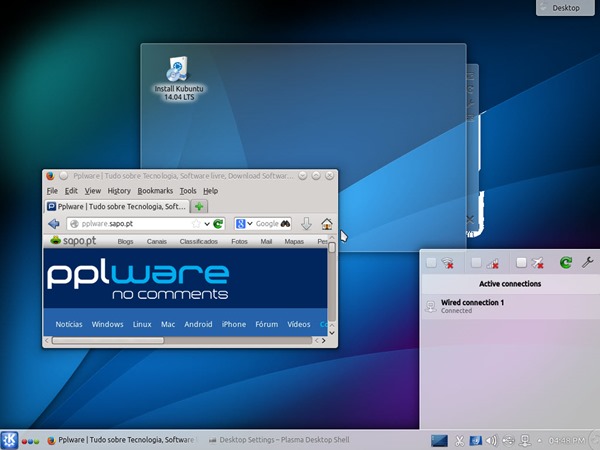This screenshot has width=600, height=450.
Task: Select the Pplware browser tab
Action: point(117,207)
